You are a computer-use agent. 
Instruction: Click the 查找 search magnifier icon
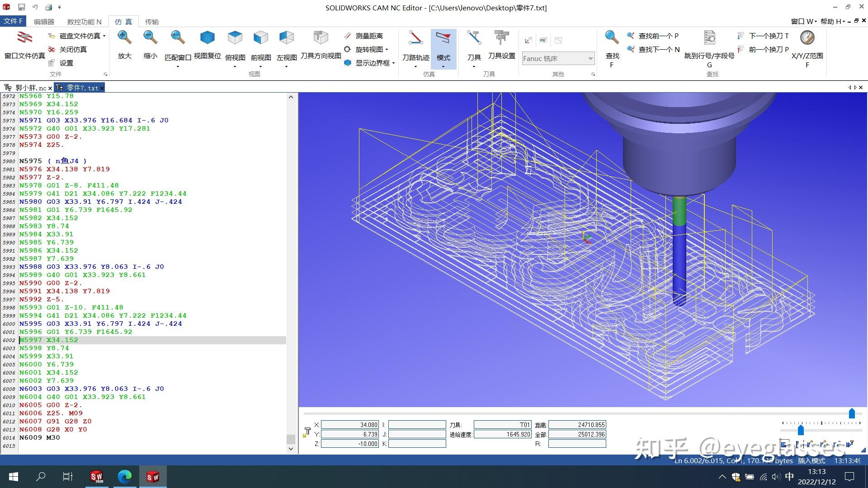612,38
